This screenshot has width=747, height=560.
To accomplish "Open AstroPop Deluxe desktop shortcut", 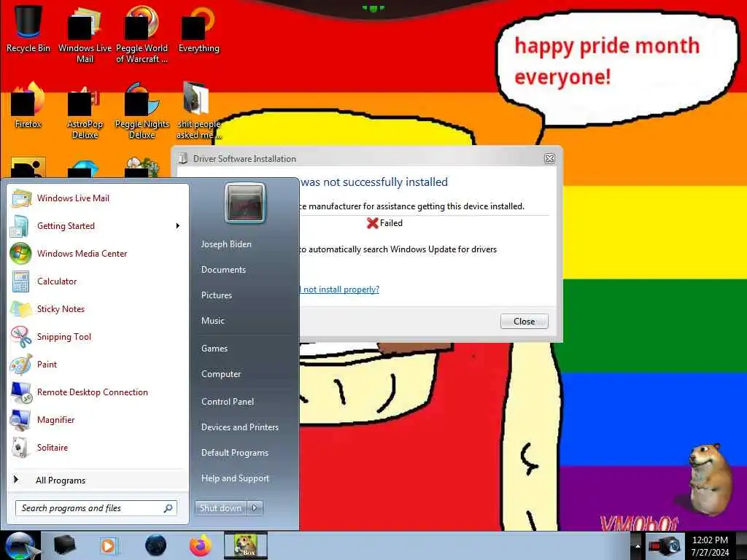I will 85,111.
